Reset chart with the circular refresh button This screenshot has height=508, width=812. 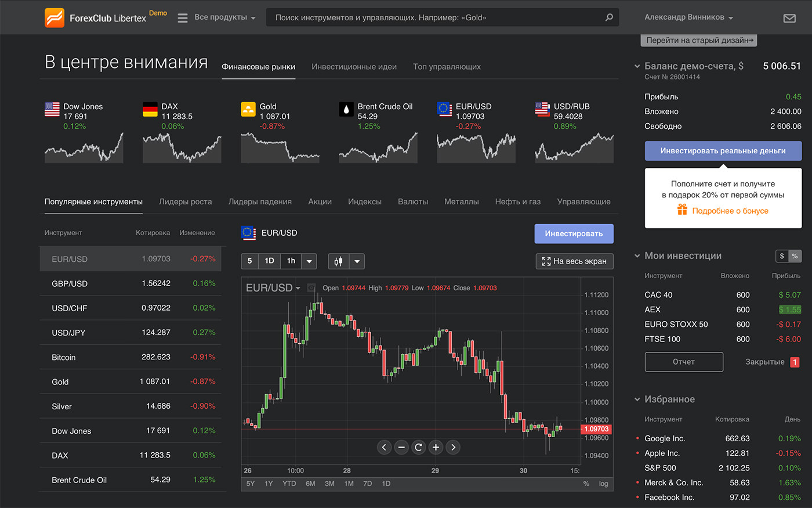pyautogui.click(x=418, y=447)
